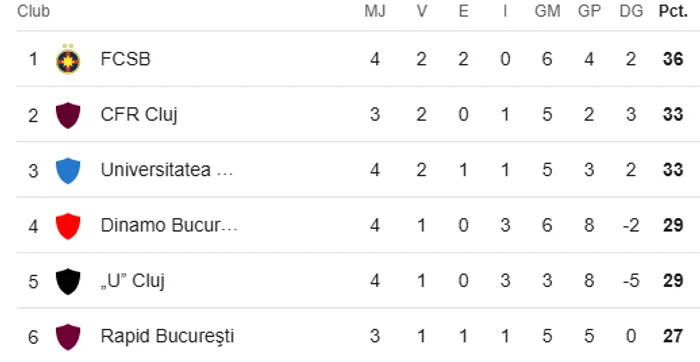
Task: Click the Club column header
Action: click(x=33, y=12)
